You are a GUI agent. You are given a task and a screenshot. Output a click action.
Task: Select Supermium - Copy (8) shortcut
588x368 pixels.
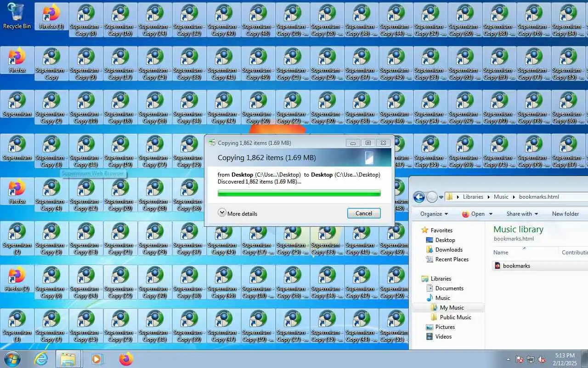[86, 20]
